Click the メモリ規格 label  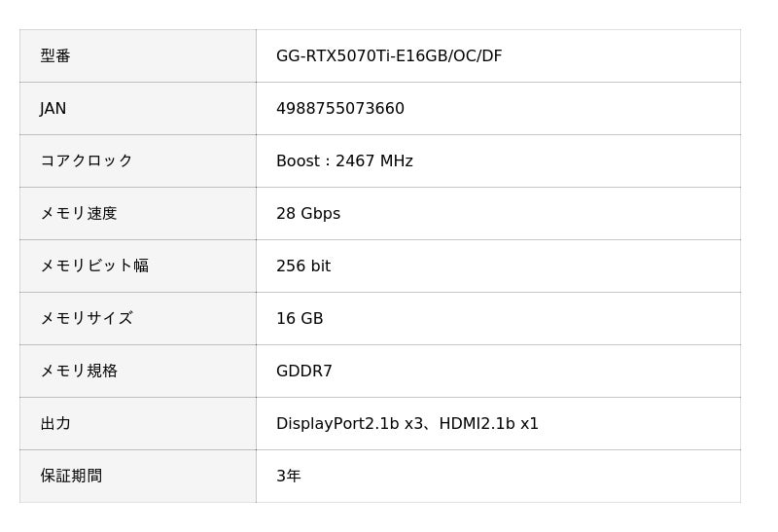tap(78, 372)
